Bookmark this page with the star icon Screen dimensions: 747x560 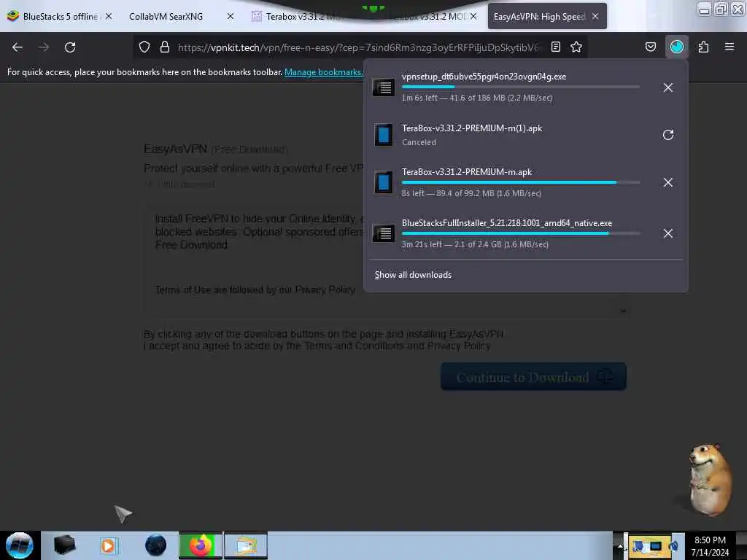click(x=576, y=47)
